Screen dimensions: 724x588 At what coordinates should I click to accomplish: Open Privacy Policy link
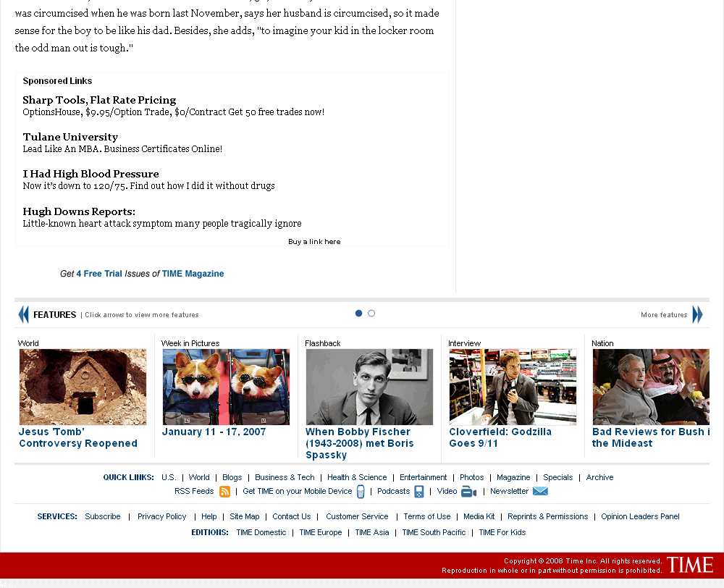[x=162, y=516]
